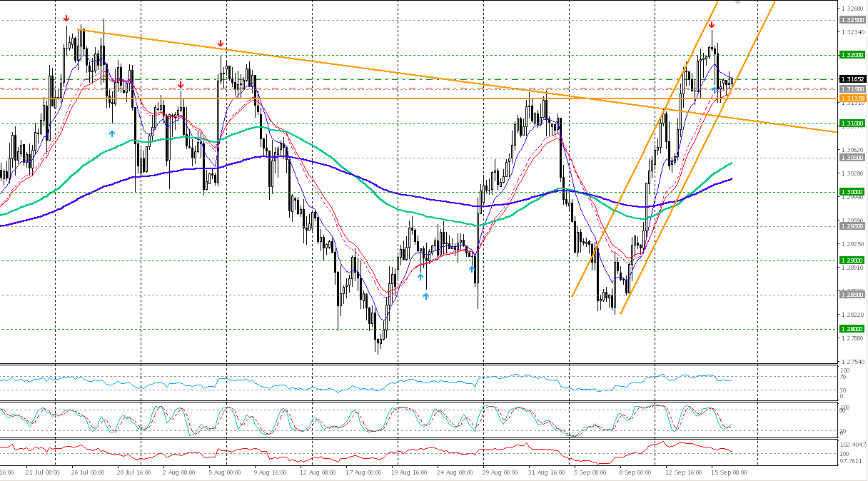868x481 pixels.
Task: Click the gray 1.29500 price level label
Action: pyautogui.click(x=853, y=226)
